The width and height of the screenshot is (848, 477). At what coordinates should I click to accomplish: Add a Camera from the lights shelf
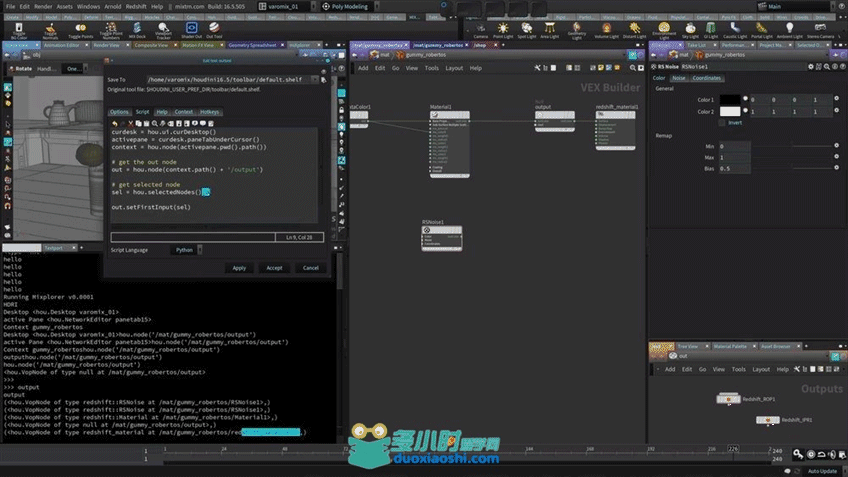(480, 31)
